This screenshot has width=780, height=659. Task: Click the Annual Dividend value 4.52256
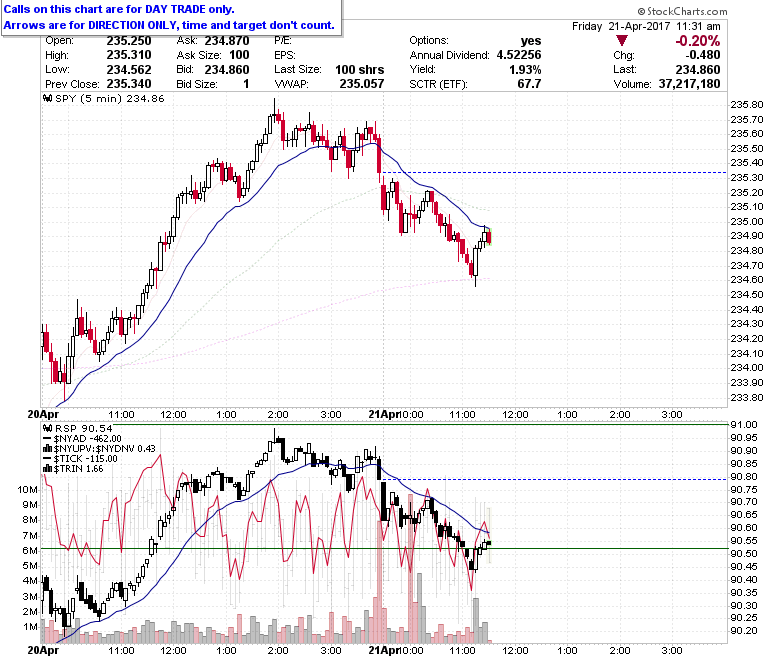point(519,55)
